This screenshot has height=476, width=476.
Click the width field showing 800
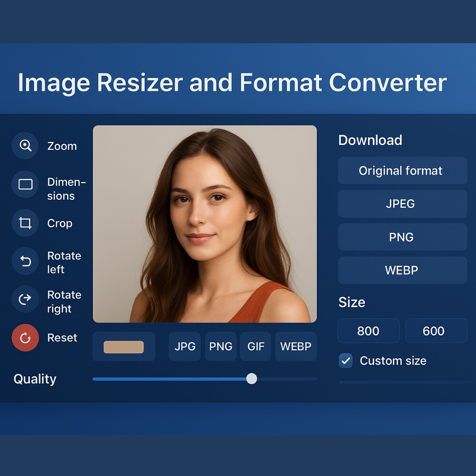tap(368, 331)
